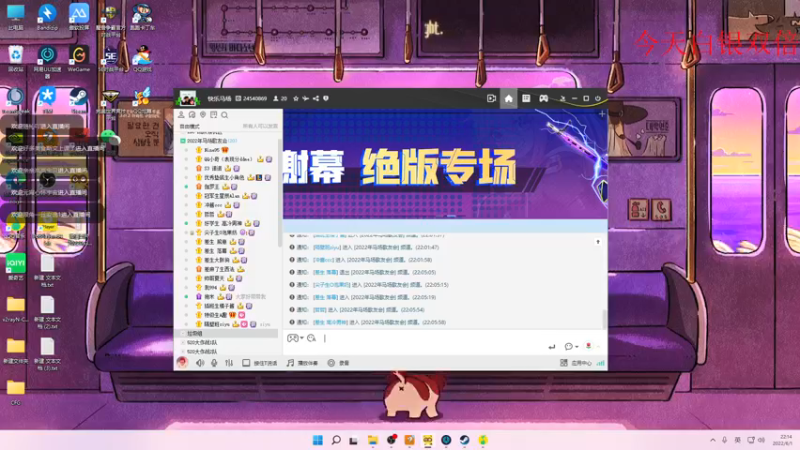Select member 帅哥夏天 in the list
The image size is (800, 450).
[x=214, y=279]
